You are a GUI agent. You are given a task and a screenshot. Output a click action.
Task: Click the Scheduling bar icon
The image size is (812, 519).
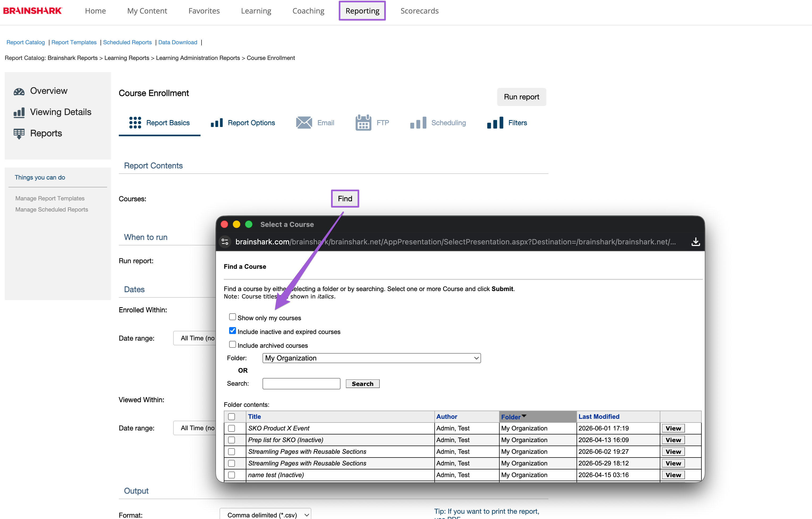click(x=418, y=123)
